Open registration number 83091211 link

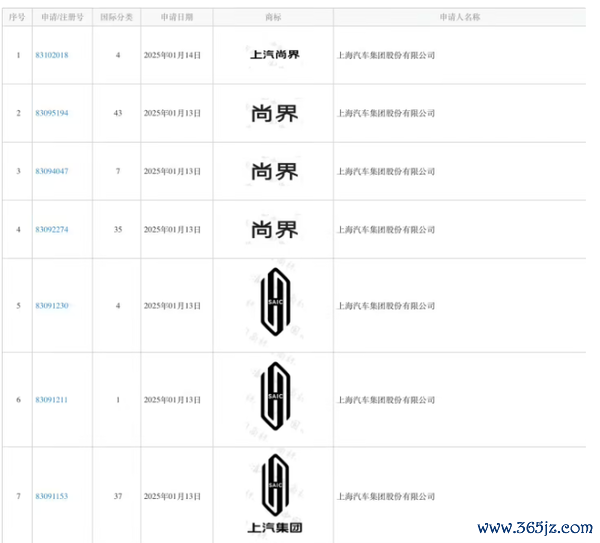coord(51,400)
